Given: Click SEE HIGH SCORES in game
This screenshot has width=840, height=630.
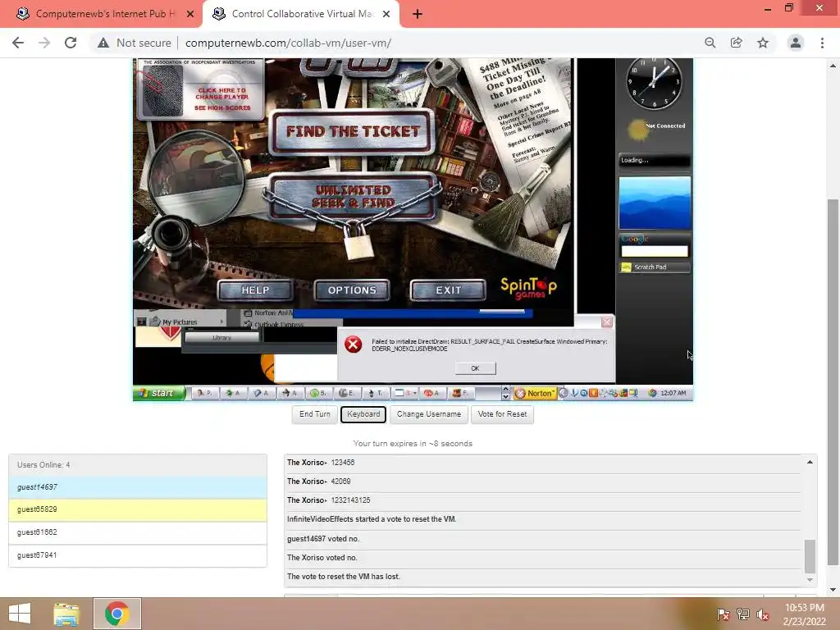Looking at the screenshot, I should point(222,107).
